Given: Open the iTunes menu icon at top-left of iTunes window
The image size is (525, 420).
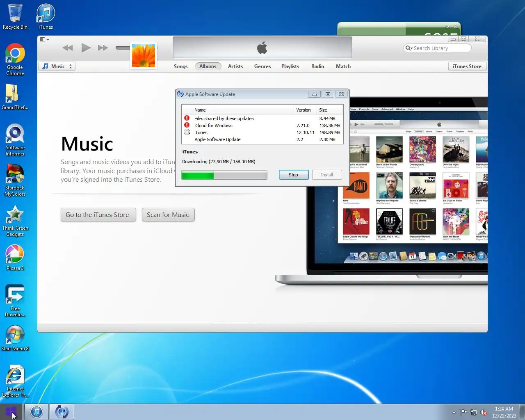Looking at the screenshot, I should (44, 39).
